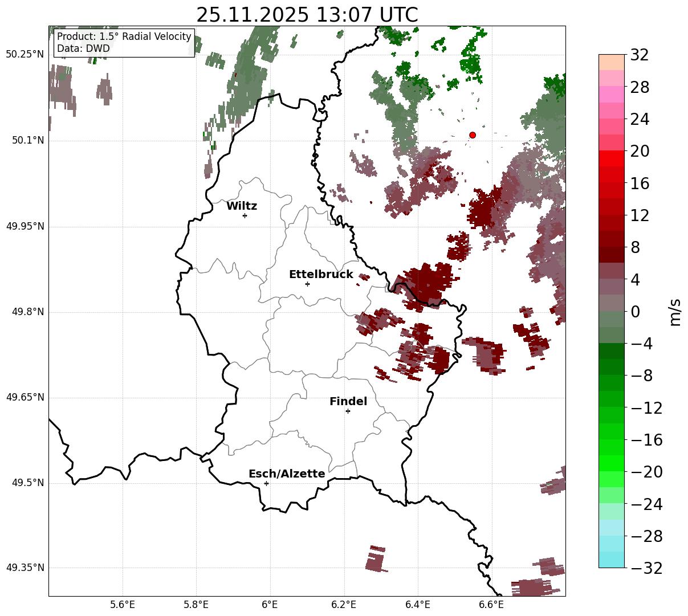The width and height of the screenshot is (688, 616).
Task: Click the Data: DWD text
Action: (83, 49)
